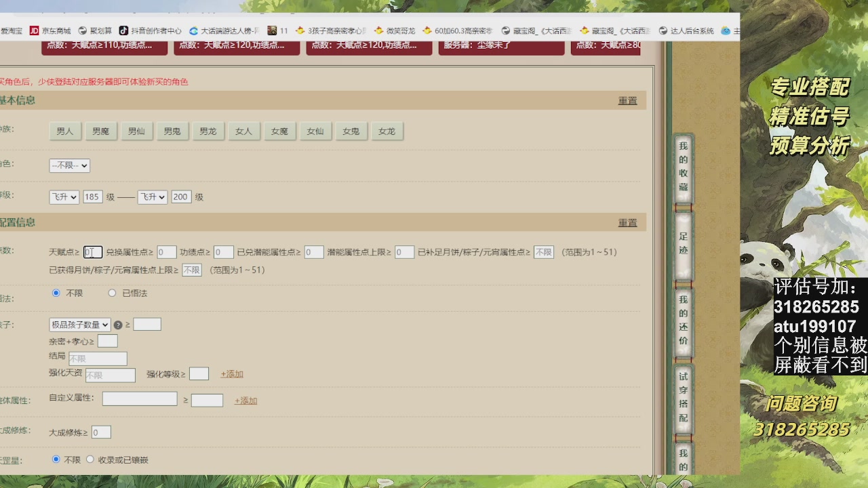Select 不限 radio for 天罡星
Viewport: 868px width, 488px height.
[56, 459]
